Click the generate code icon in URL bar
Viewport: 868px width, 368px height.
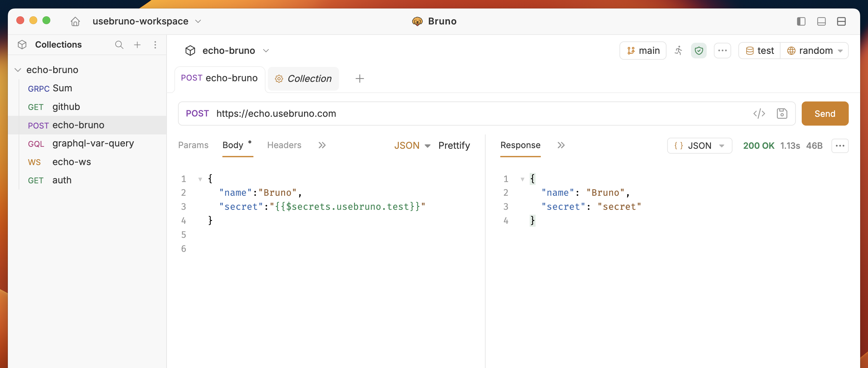click(759, 114)
